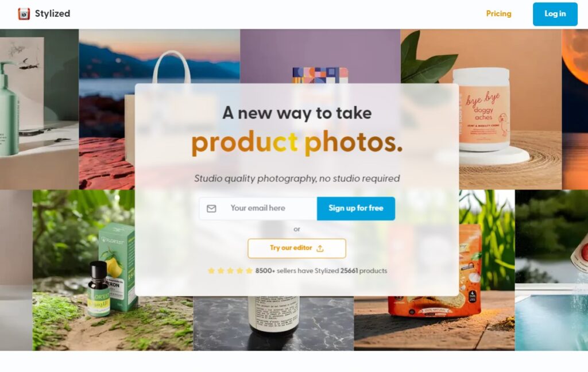Click the third yellow rating star
Image resolution: width=588 pixels, height=372 pixels.
[x=230, y=271]
